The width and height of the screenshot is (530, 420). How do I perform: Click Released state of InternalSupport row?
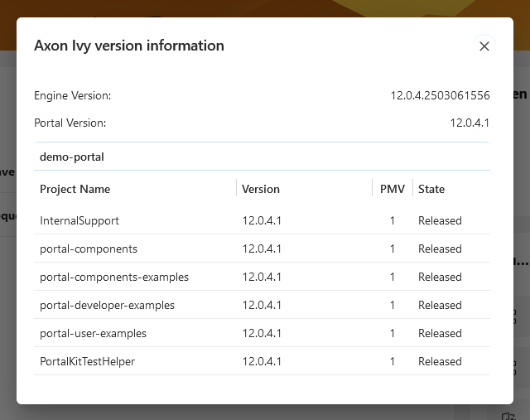click(x=440, y=220)
